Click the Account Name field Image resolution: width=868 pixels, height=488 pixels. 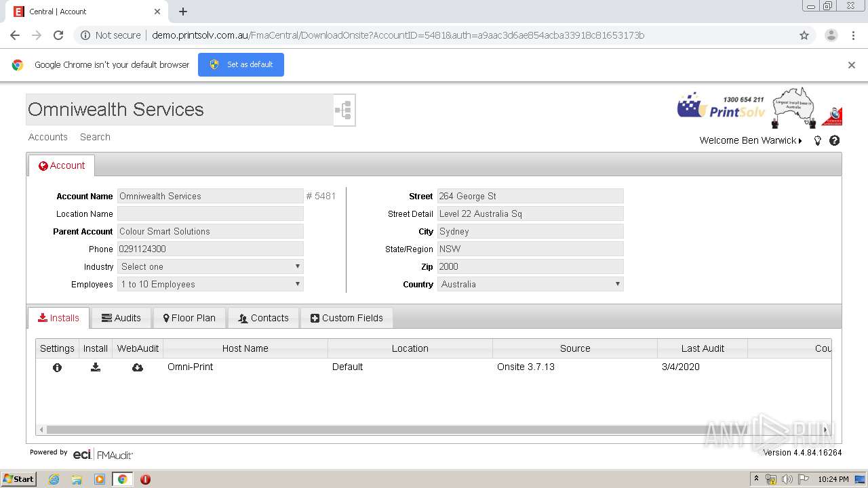pyautogui.click(x=210, y=197)
